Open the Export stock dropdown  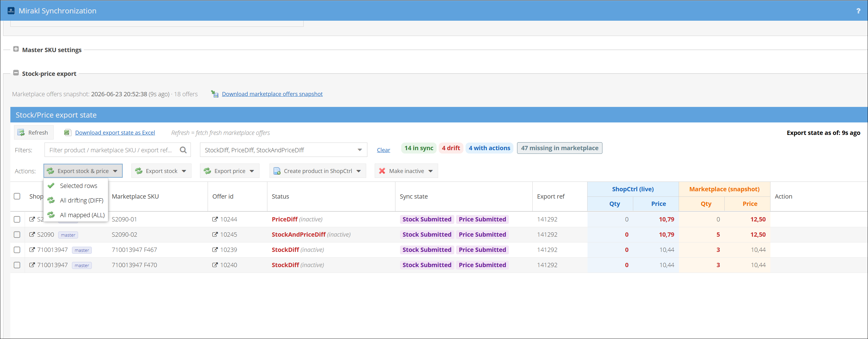click(161, 171)
